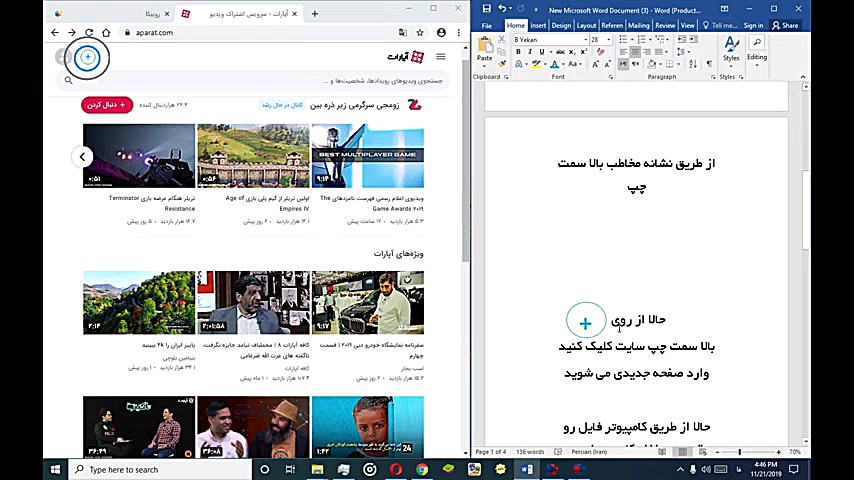Click the Aparat search field
Screen dimensions: 854x480
[253, 81]
